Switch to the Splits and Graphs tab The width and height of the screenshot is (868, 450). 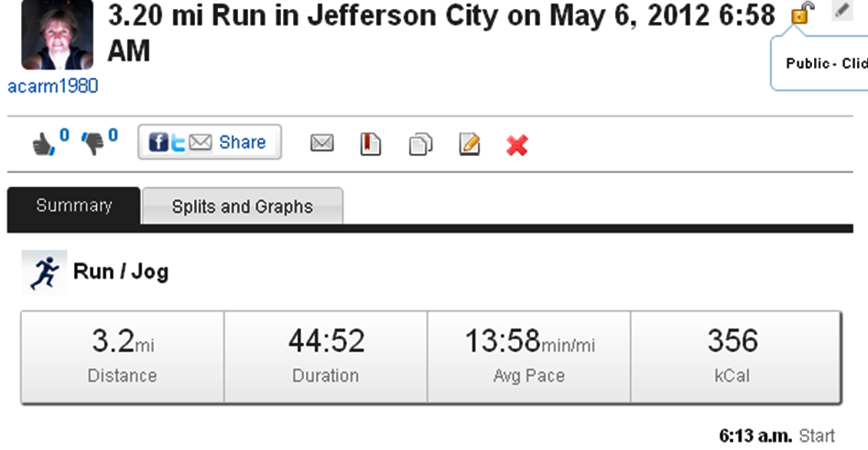tap(242, 206)
